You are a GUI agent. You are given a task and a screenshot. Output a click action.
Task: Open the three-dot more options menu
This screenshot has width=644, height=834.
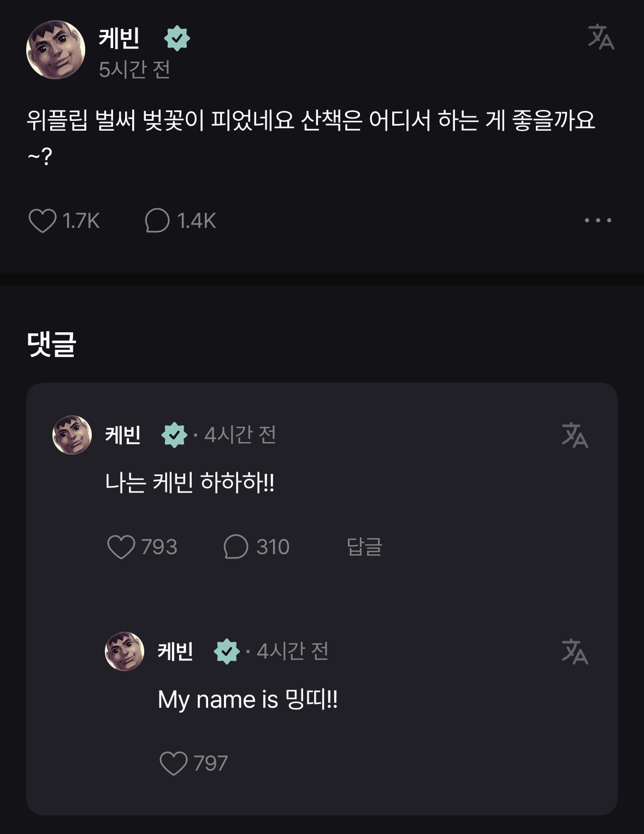[598, 220]
